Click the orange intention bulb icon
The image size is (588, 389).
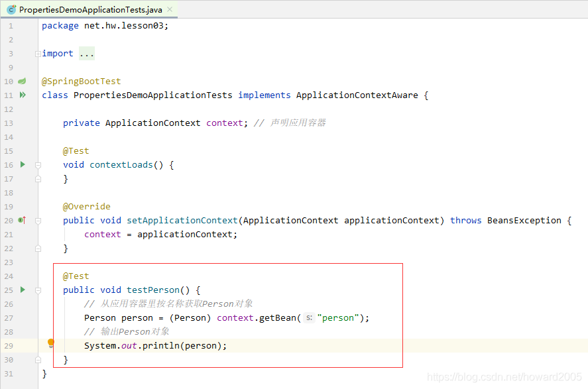51,343
